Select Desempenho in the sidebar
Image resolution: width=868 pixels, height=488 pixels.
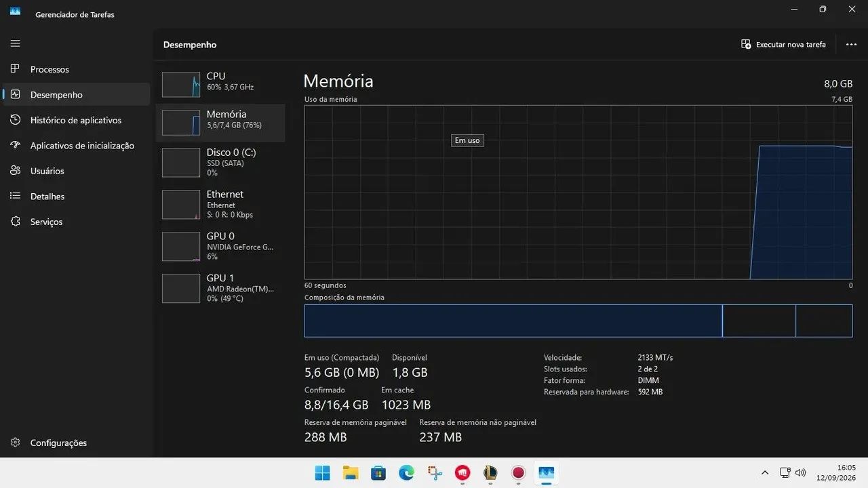click(76, 95)
